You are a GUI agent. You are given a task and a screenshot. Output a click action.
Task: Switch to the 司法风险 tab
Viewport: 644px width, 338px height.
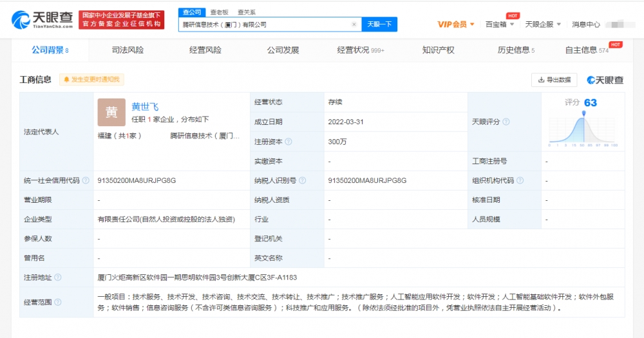(128, 50)
